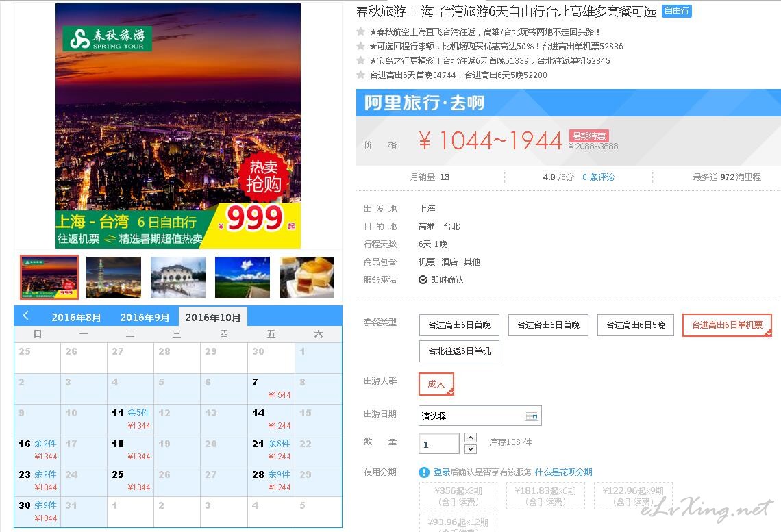
Task: View the white memorial building thumbnail
Action: tap(178, 277)
